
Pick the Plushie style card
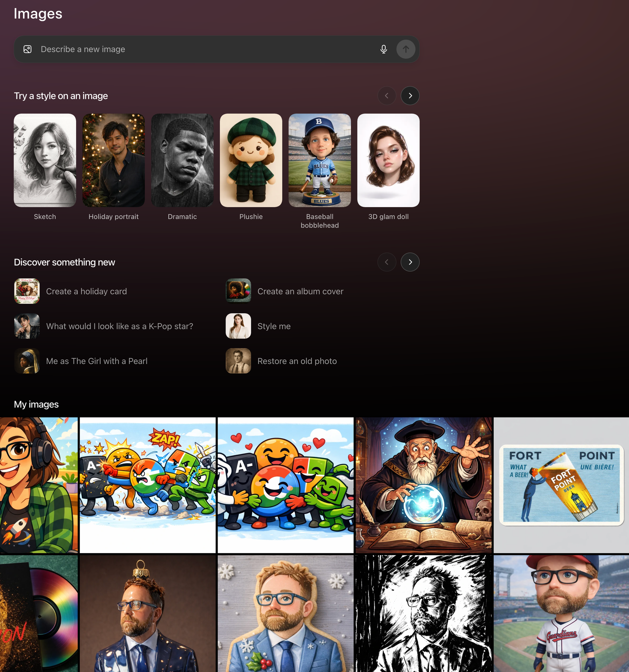tap(251, 160)
